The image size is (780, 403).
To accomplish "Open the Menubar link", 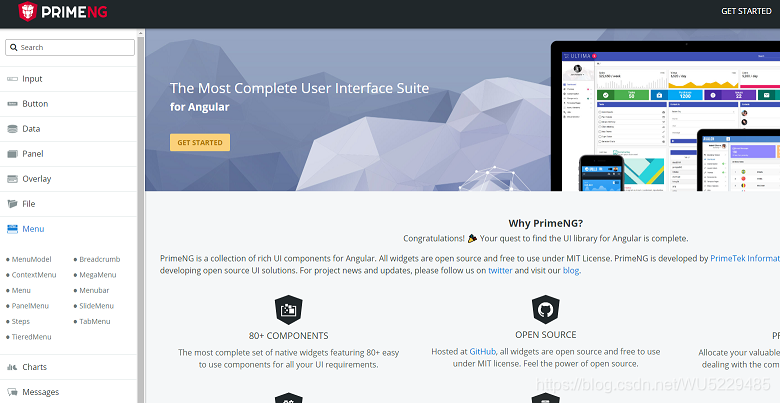I will (94, 290).
